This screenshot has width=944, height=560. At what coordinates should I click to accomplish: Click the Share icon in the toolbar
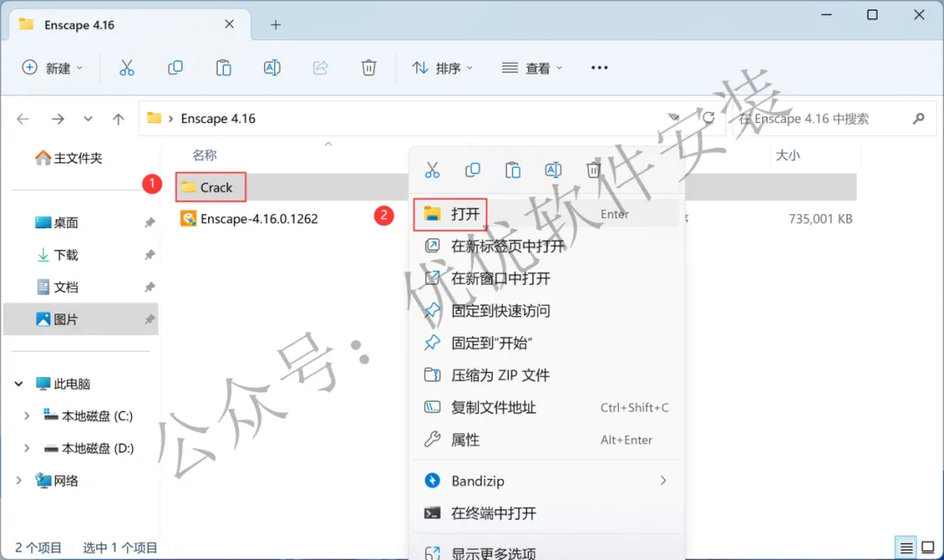tap(320, 68)
